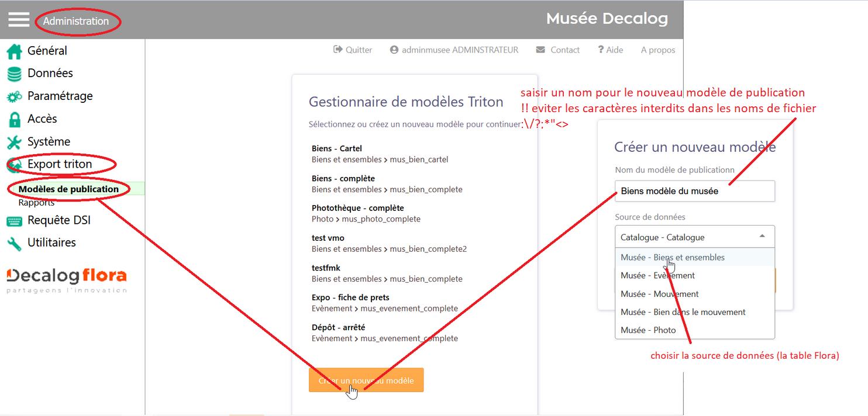Open the hamburger menu icon

point(19,20)
